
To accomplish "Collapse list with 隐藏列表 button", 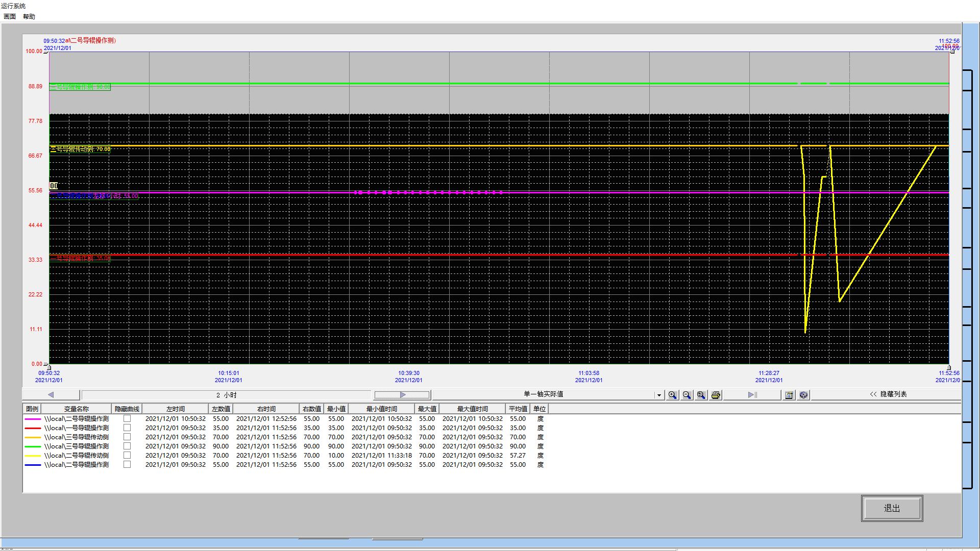I will coord(888,394).
